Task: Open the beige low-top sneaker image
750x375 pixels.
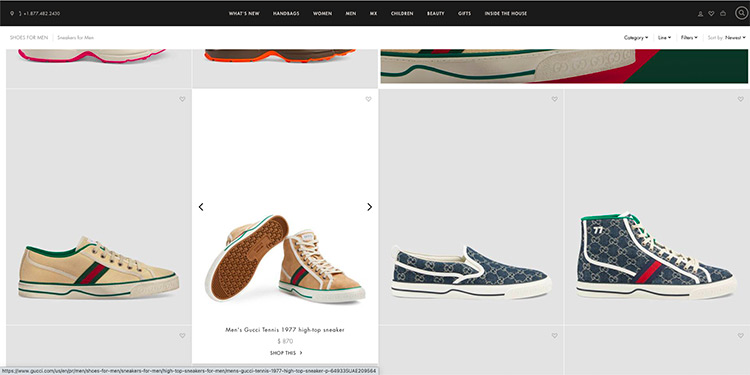Action: coord(99,268)
